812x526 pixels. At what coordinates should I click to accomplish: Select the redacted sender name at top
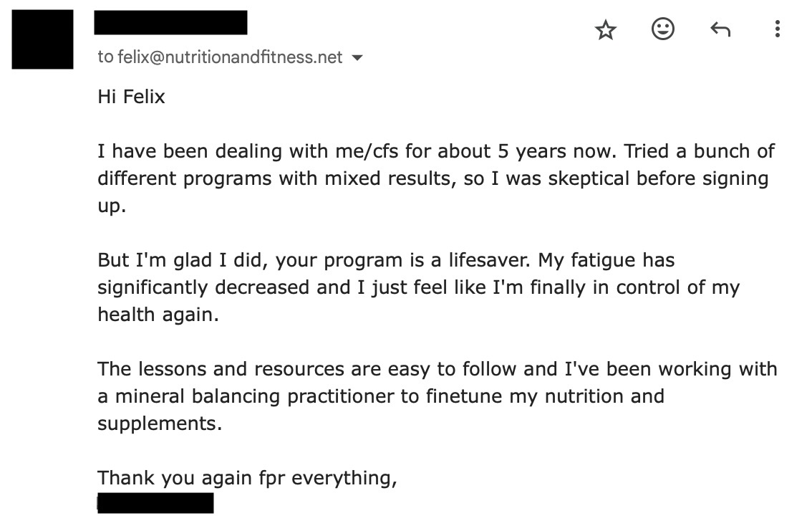[170, 22]
